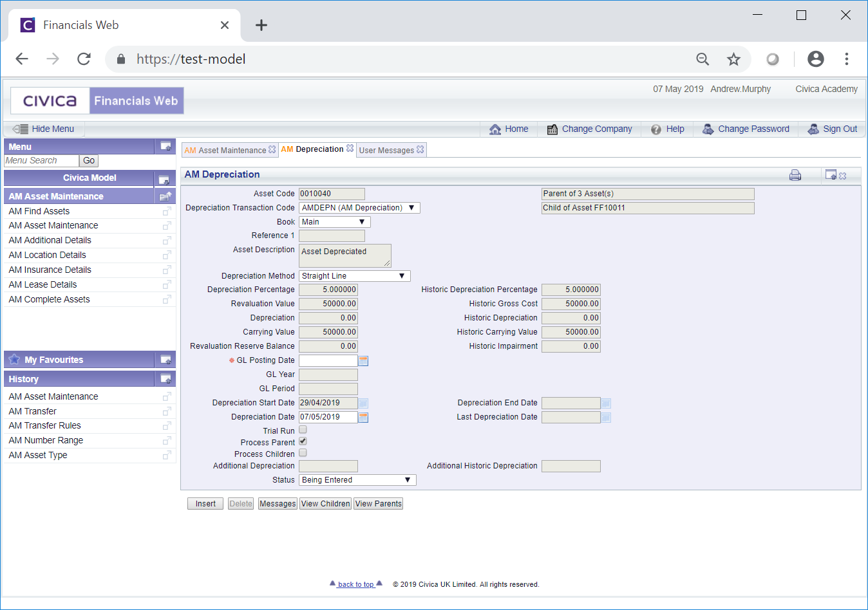Click Change Company in top navigation
This screenshot has width=868, height=610.
[589, 129]
